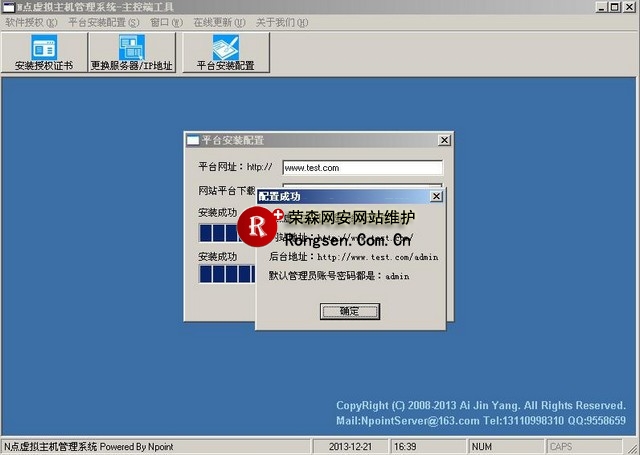Open the 平台安装配置 toolbar icon
The image size is (640, 455).
coord(225,53)
